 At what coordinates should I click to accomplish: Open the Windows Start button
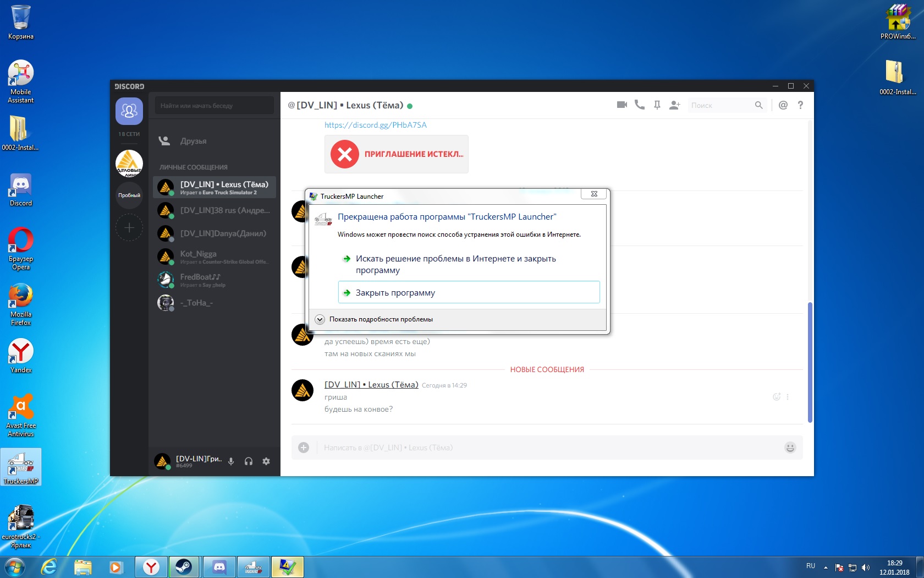[14, 567]
